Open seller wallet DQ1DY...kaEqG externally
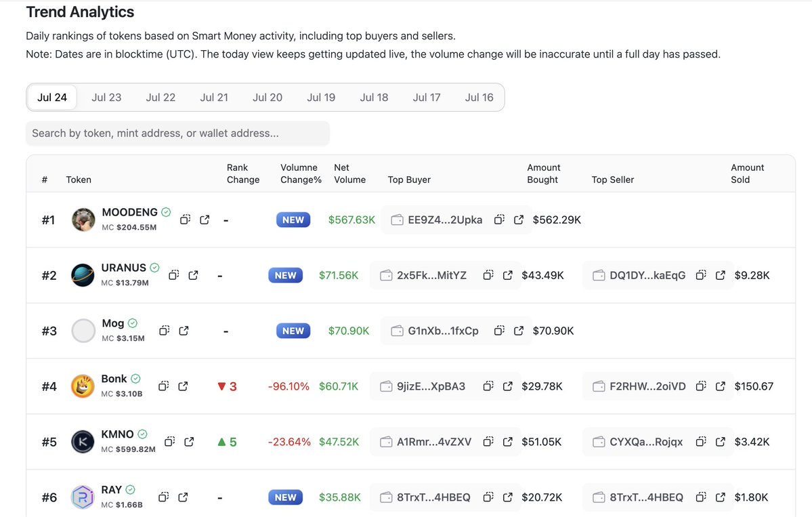Image resolution: width=812 pixels, height=517 pixels. tap(721, 275)
